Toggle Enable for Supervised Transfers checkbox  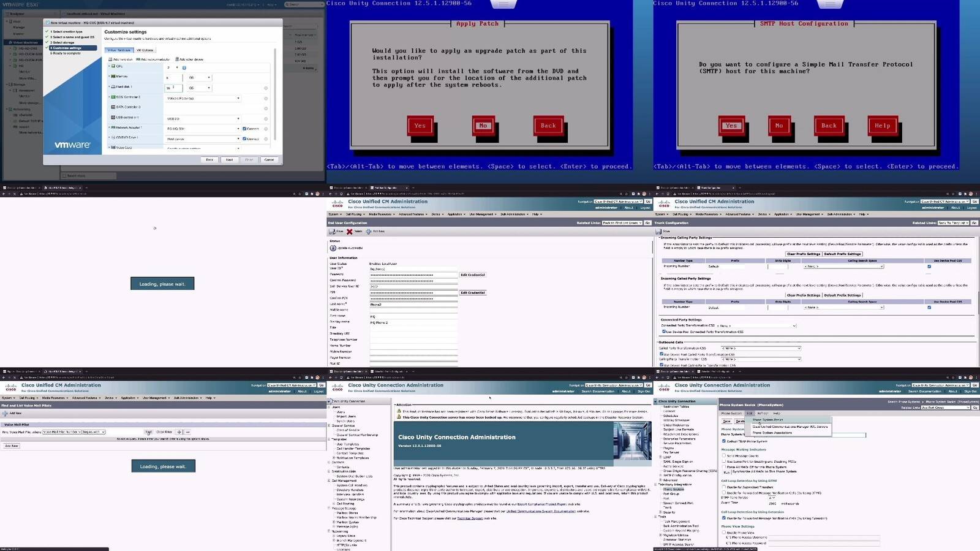pyautogui.click(x=724, y=487)
